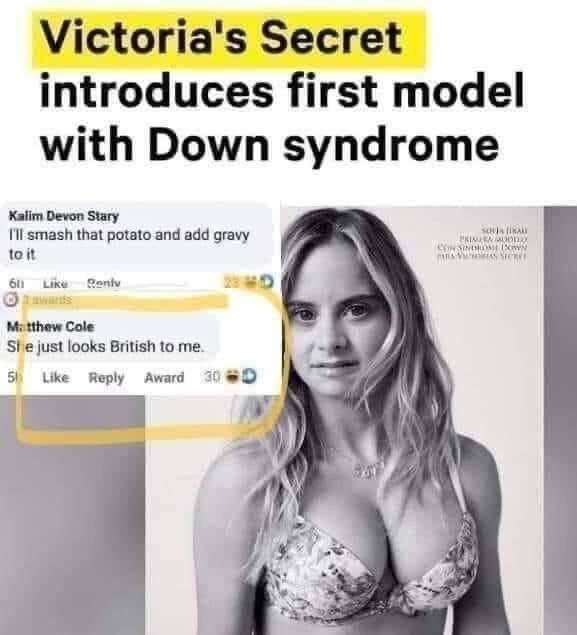Screen dimensions: 577x635
Task: Reply to Matthew Cole's comment
Action: tap(106, 378)
